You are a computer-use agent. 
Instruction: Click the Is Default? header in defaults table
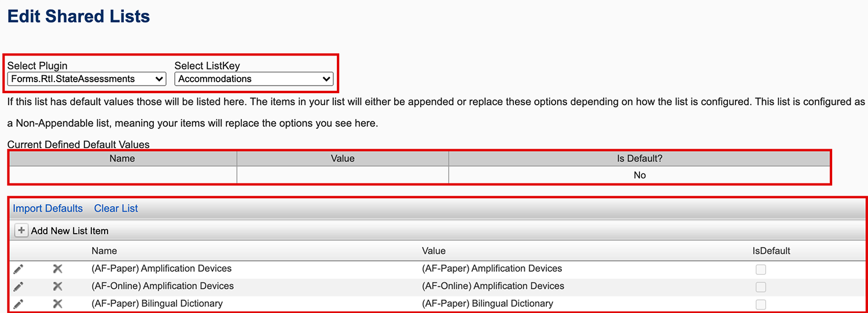(639, 159)
